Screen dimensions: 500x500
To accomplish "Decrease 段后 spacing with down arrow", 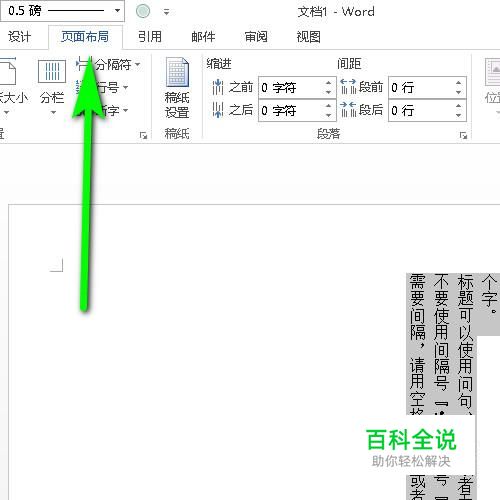I will [x=459, y=115].
